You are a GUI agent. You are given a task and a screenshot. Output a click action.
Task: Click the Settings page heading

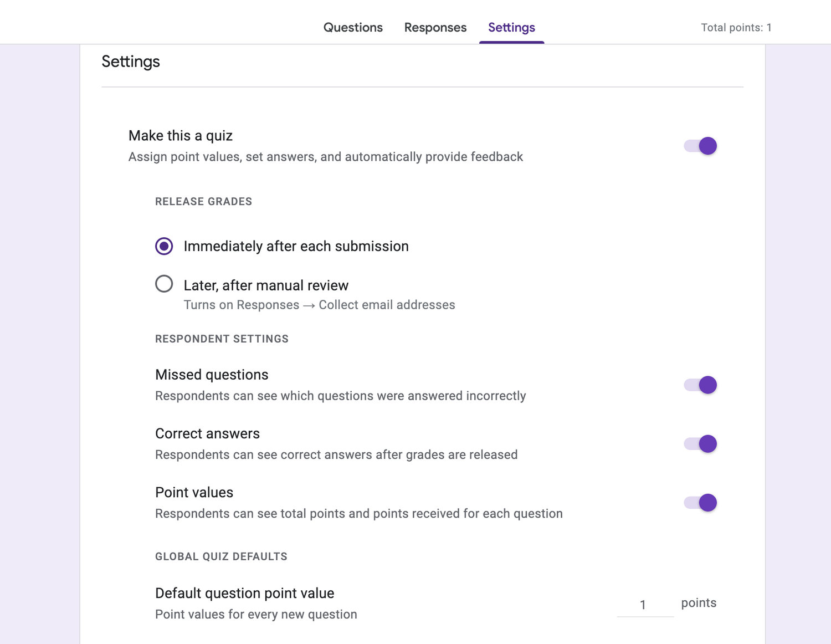pos(131,62)
